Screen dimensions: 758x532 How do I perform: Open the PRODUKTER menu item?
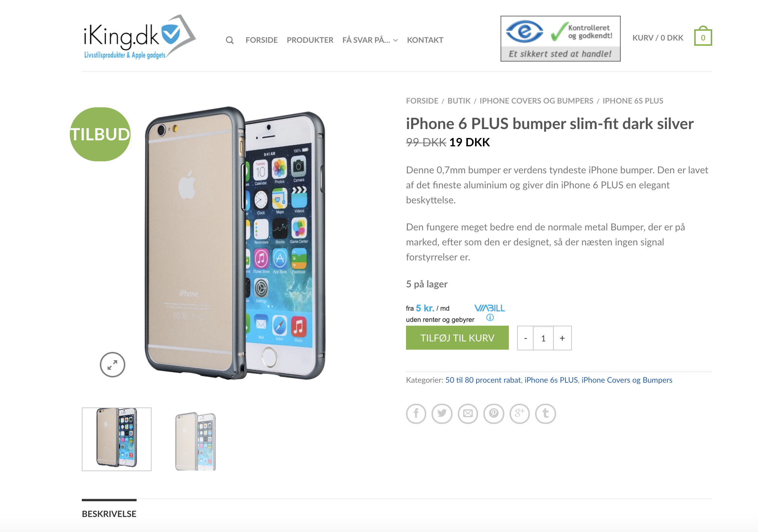coord(310,40)
